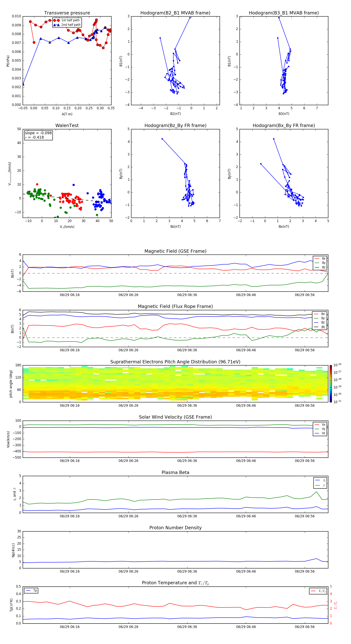The height and width of the screenshot is (644, 351).
Task: Click 'Proton Temperature and Te/Tp' title
Action: (175, 583)
